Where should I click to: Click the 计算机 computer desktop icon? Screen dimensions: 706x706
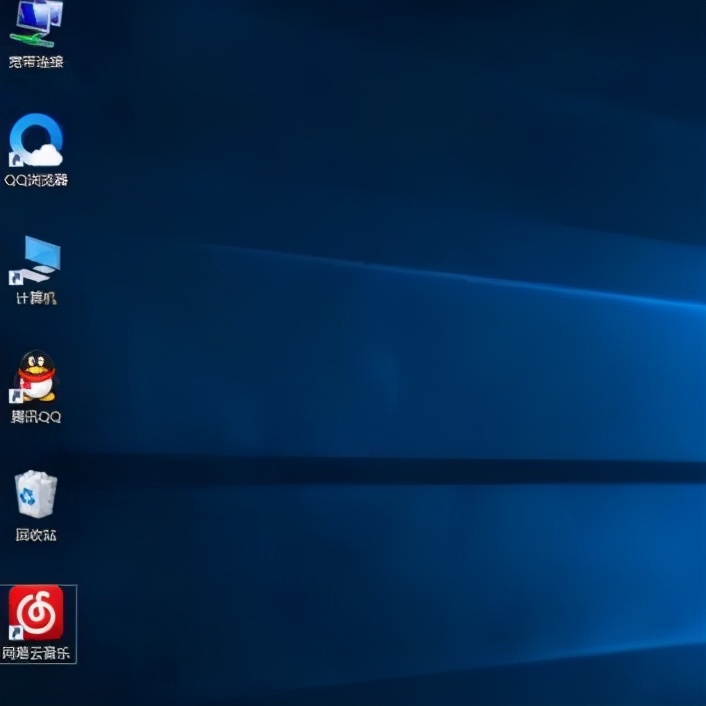point(36,259)
